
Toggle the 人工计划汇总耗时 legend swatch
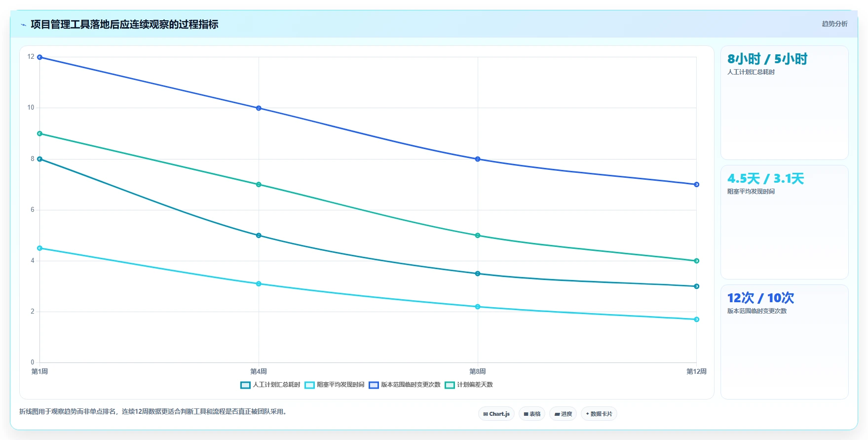tap(245, 385)
